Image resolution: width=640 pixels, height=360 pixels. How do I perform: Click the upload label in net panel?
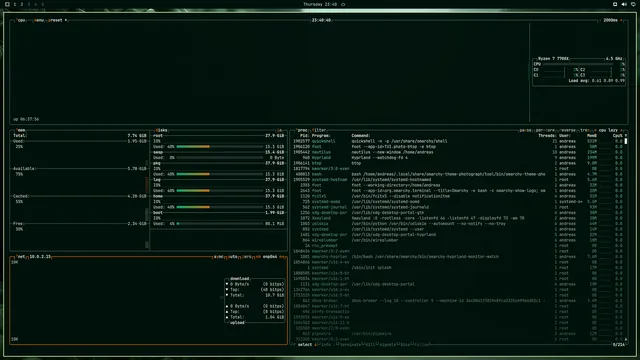(238, 323)
